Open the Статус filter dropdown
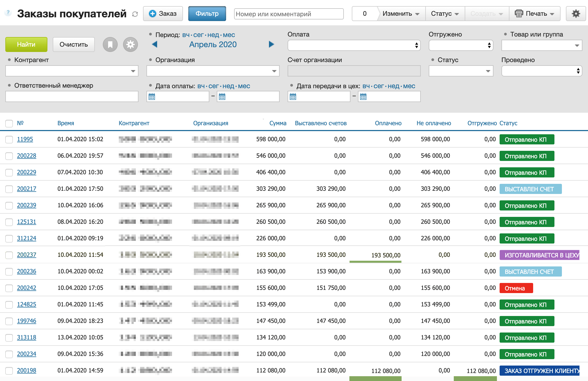Image resolution: width=588 pixels, height=381 pixels. (x=461, y=71)
